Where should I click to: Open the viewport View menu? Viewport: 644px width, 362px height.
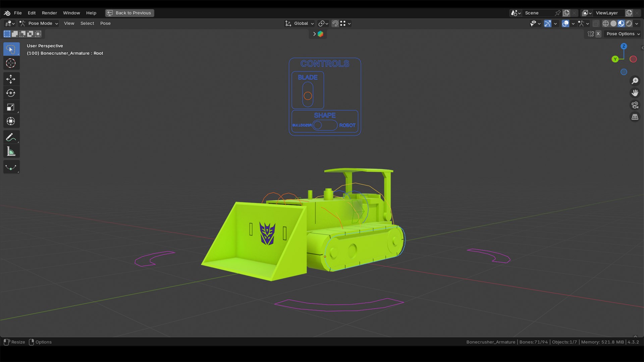[69, 23]
